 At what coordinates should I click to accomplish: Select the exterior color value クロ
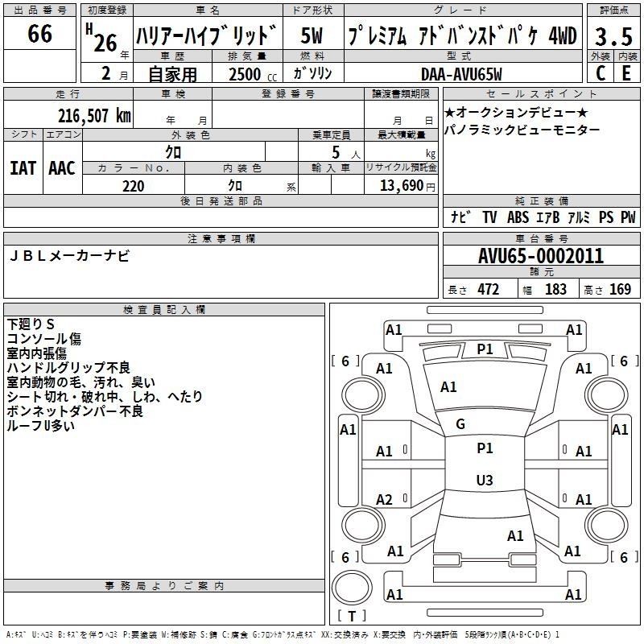click(173, 152)
